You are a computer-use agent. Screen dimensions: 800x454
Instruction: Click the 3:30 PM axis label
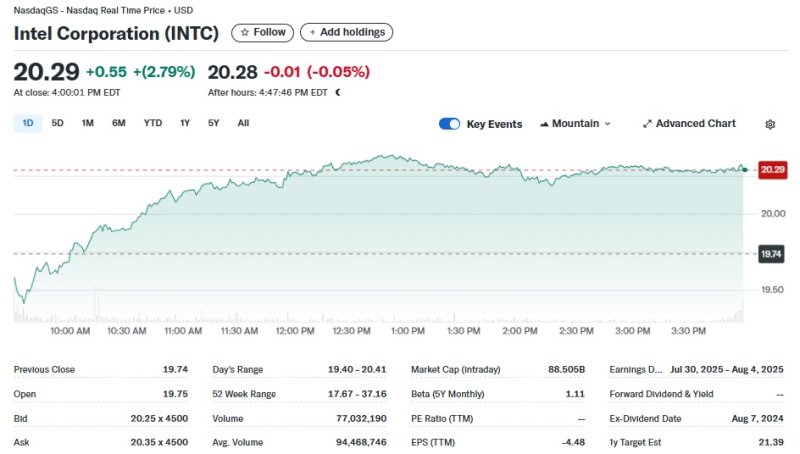point(688,331)
